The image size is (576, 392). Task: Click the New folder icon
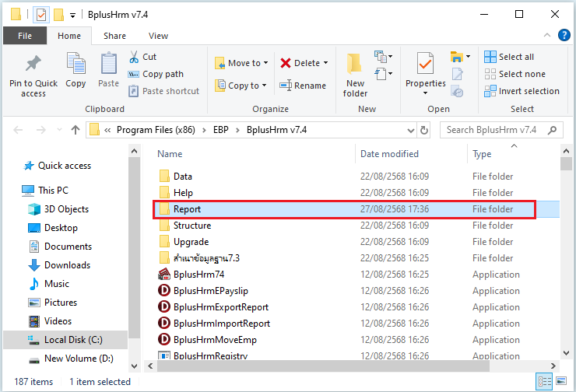coord(355,65)
